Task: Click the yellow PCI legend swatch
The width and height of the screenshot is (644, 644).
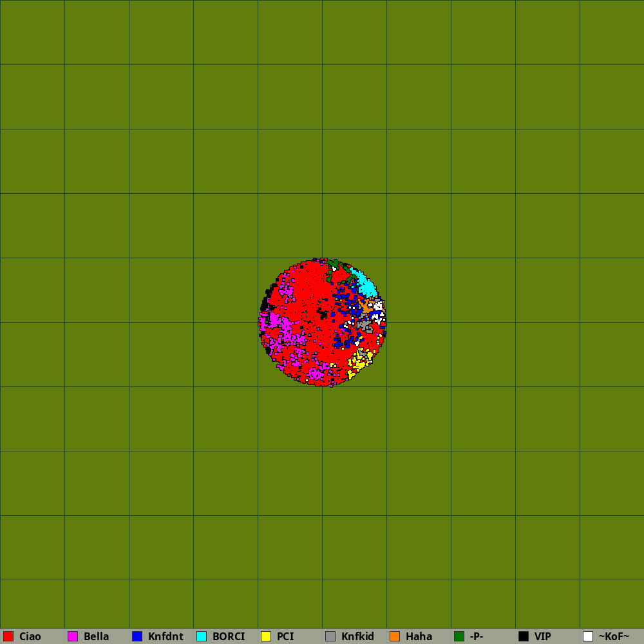Action: click(x=266, y=636)
